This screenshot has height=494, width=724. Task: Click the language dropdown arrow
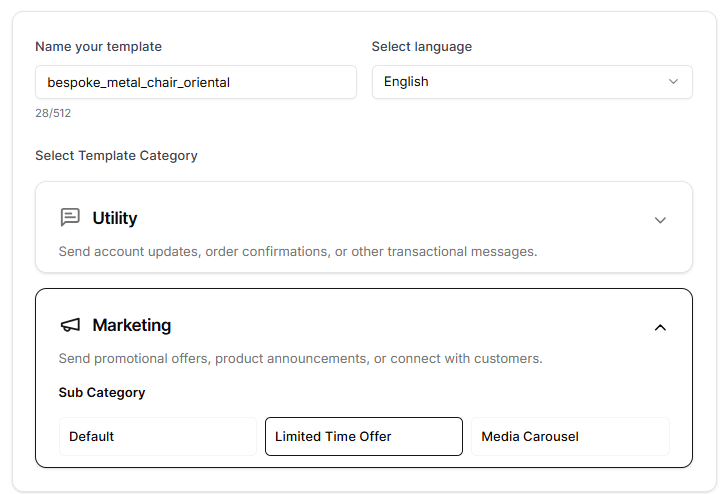coord(673,82)
